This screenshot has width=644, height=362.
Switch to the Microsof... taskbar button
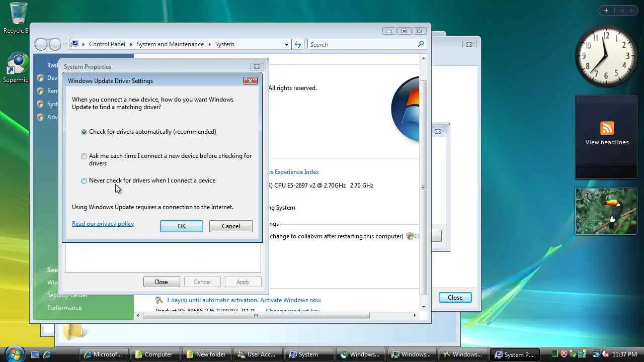(103, 354)
